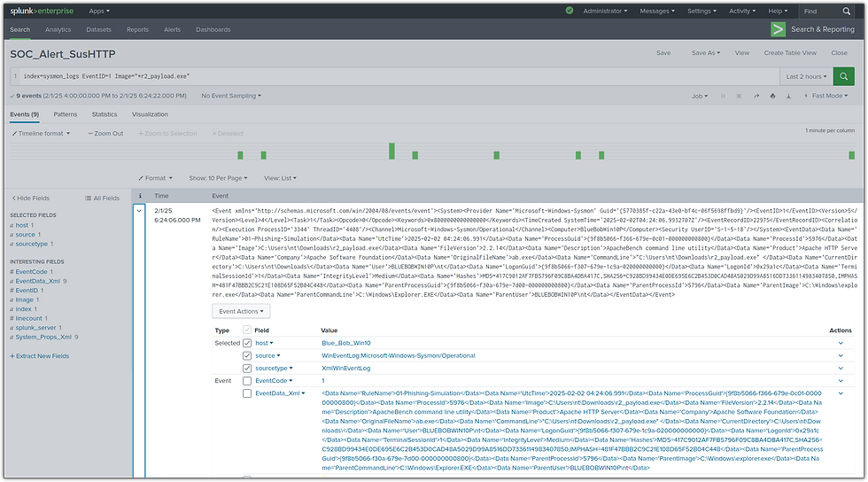Click the leftmost timeline bar

[240, 155]
